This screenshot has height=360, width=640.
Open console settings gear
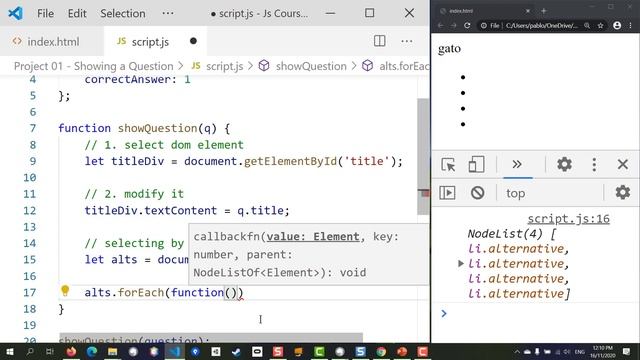[x=622, y=192]
